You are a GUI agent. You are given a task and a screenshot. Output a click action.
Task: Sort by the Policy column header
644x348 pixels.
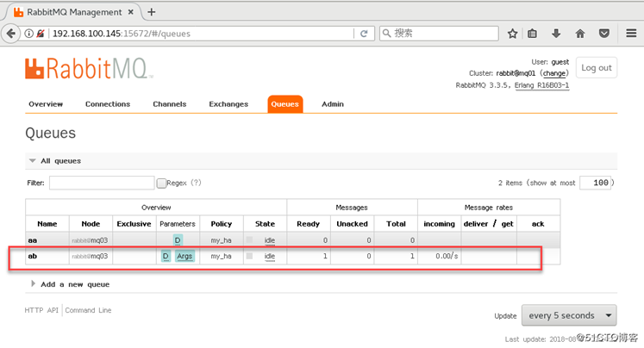point(222,224)
